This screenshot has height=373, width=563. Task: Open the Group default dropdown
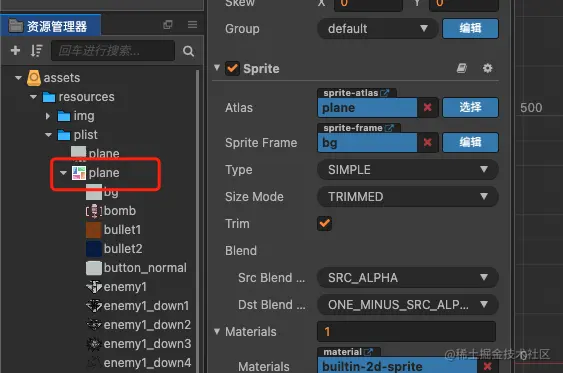(377, 28)
